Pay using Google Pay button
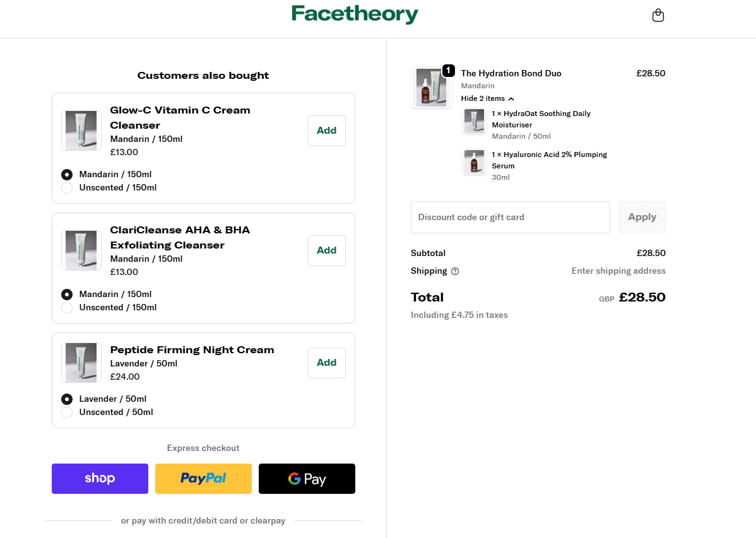The width and height of the screenshot is (756, 538). 307,479
